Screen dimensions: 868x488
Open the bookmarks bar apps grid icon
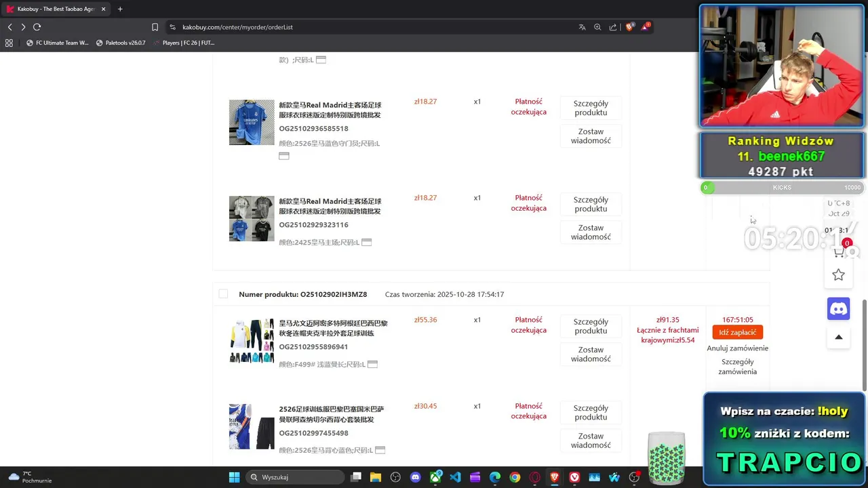click(9, 43)
